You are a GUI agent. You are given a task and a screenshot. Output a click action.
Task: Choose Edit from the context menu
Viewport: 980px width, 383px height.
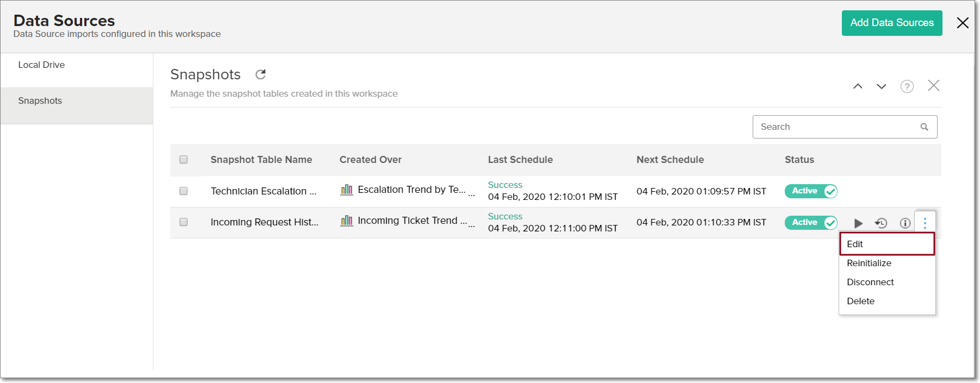click(886, 244)
